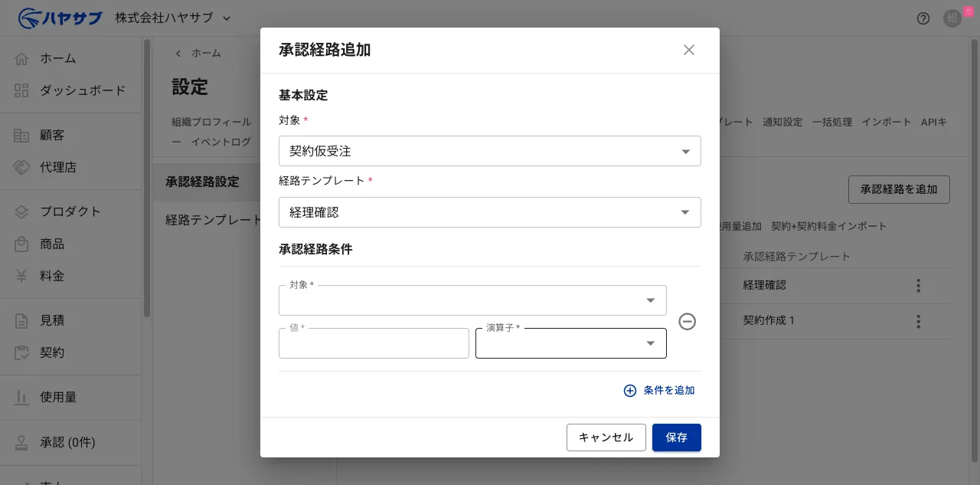
Task: Click the sidebar vertical scrollbar
Action: [x=146, y=178]
